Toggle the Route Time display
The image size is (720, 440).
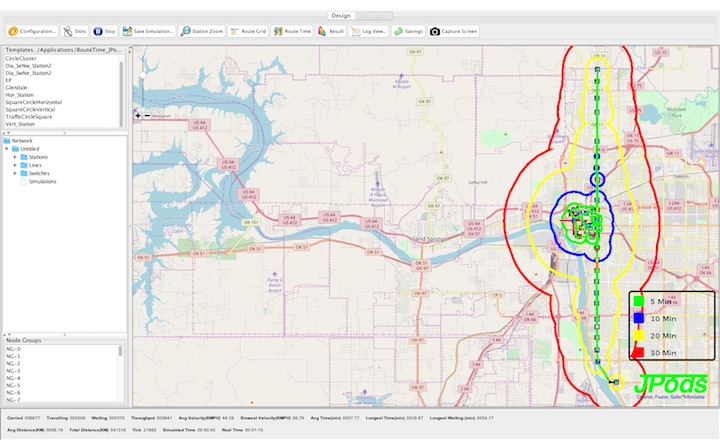click(x=292, y=31)
